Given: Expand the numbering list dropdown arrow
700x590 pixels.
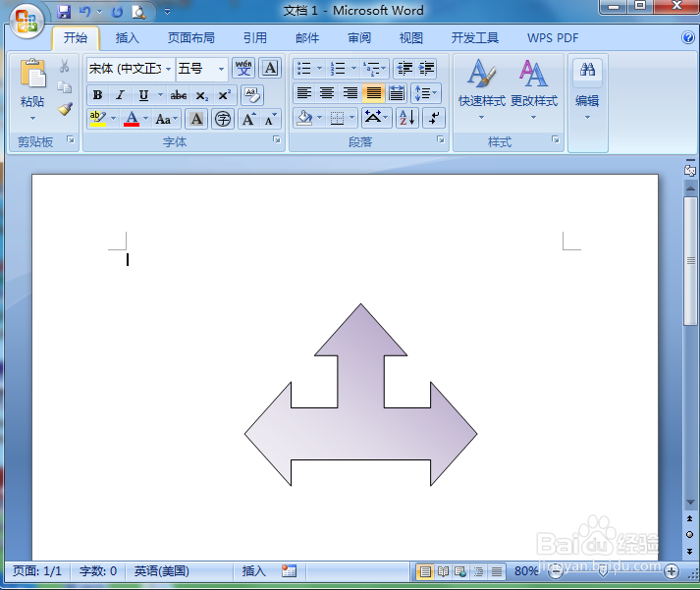Looking at the screenshot, I should 353,69.
